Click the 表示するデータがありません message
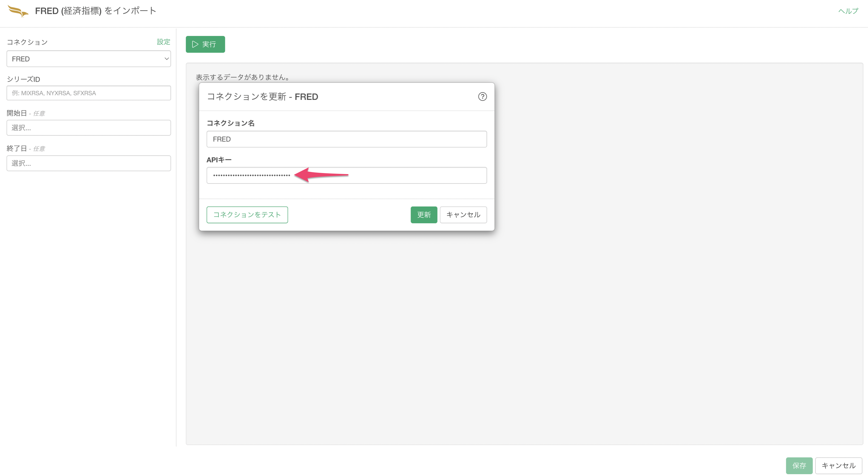 coord(243,77)
